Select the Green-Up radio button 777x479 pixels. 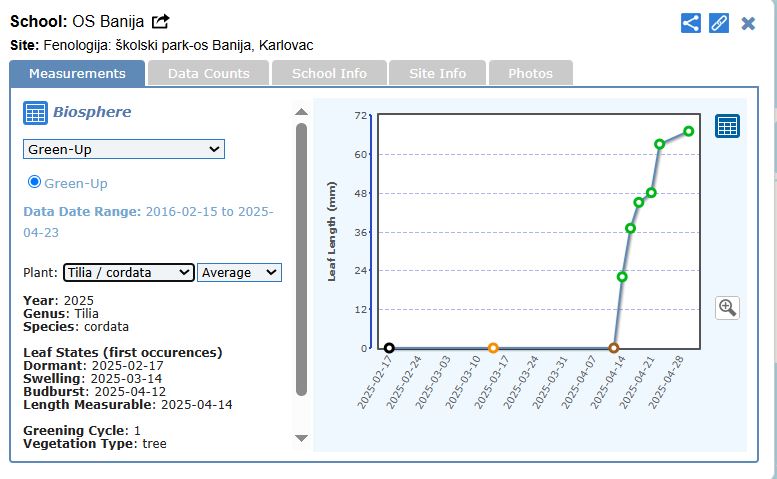(34, 182)
